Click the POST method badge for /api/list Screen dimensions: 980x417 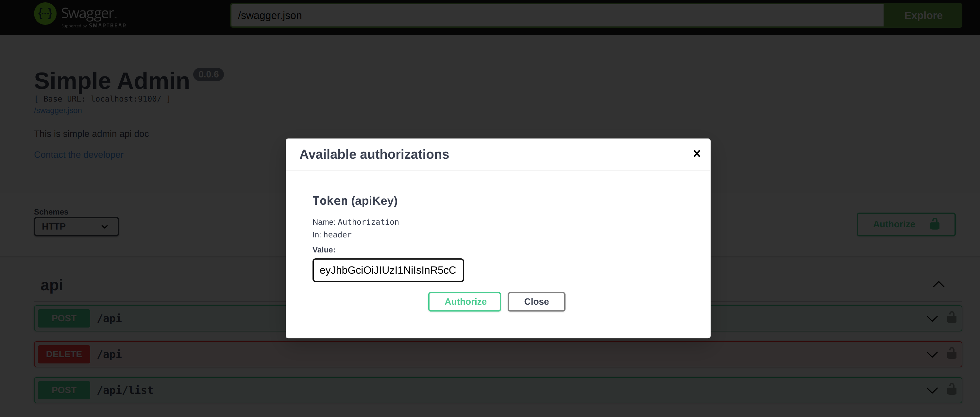(x=64, y=391)
